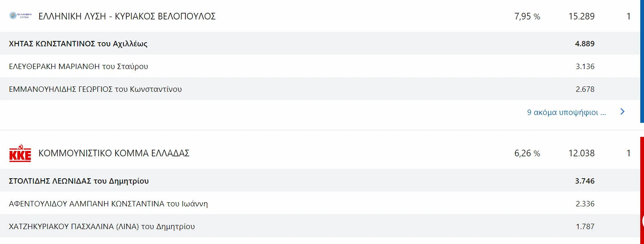The width and height of the screenshot is (644, 244).
Task: Select the ΚΟΜΜΟΥΝΙΣΤΙΚΟ ΚΟΜΜΑ ΕΛΛΑΔΑΣ party title
Action: pyautogui.click(x=114, y=153)
